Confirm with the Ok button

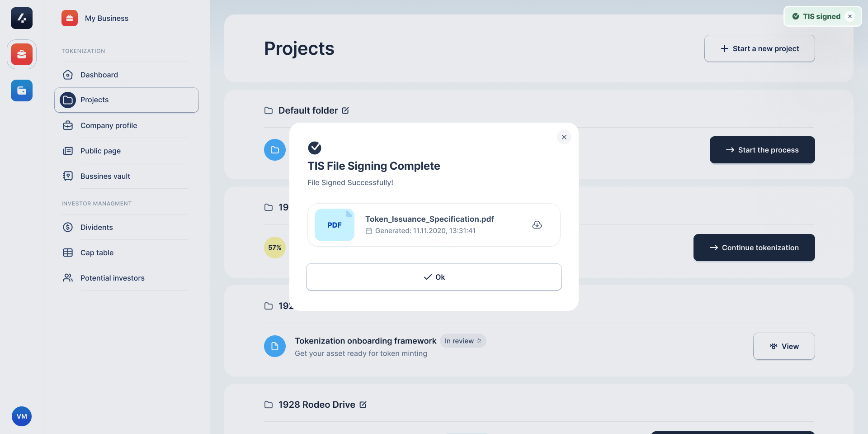(434, 277)
